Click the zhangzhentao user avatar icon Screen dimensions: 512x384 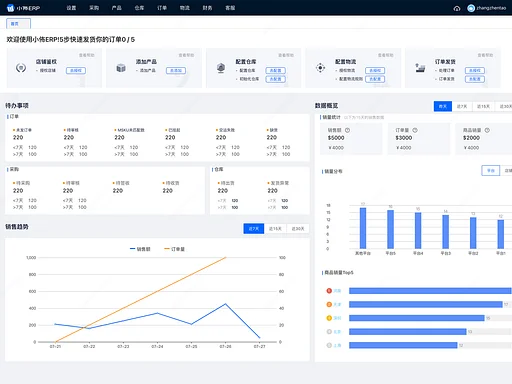(471, 8)
